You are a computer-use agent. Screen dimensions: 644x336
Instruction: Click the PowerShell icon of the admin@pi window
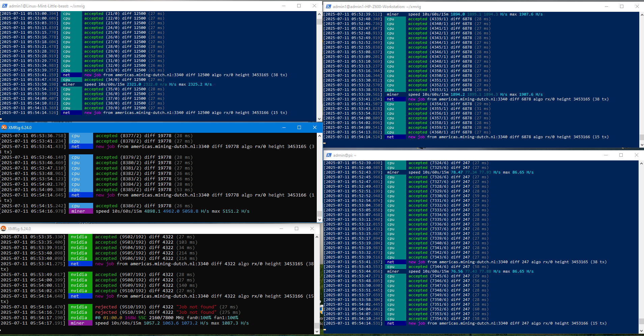click(x=328, y=155)
